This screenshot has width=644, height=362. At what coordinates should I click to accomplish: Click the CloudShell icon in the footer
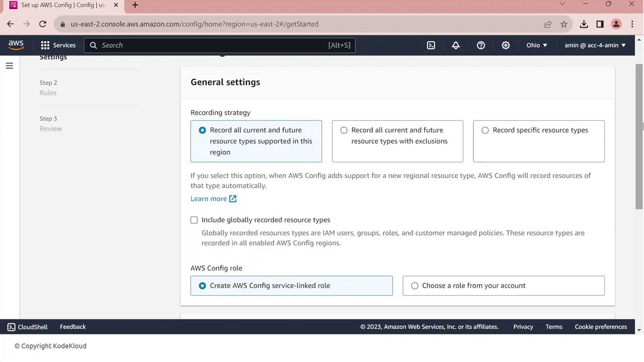(12, 327)
